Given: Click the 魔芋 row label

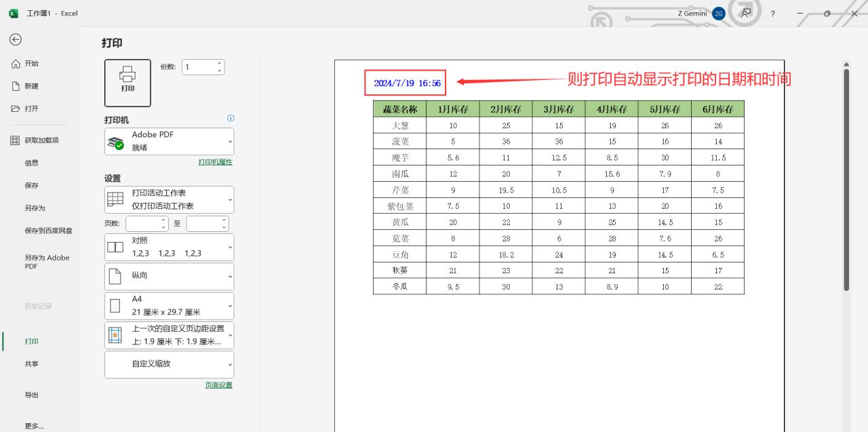Looking at the screenshot, I should tap(400, 158).
